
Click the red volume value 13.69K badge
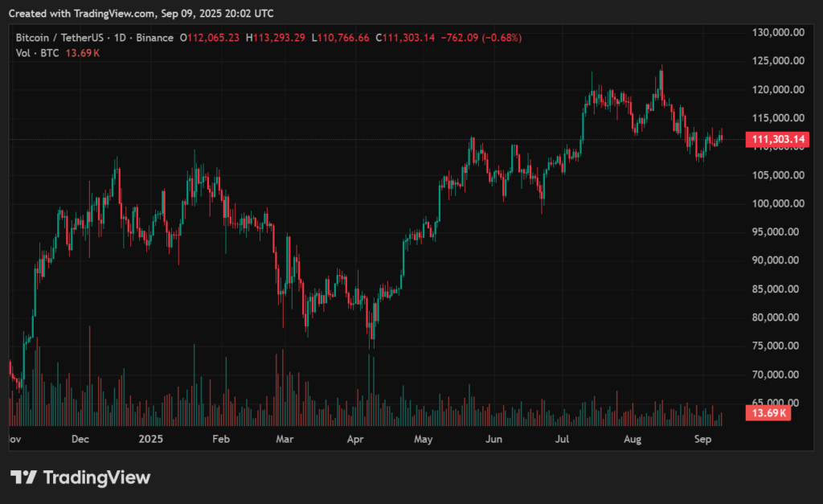coord(768,412)
